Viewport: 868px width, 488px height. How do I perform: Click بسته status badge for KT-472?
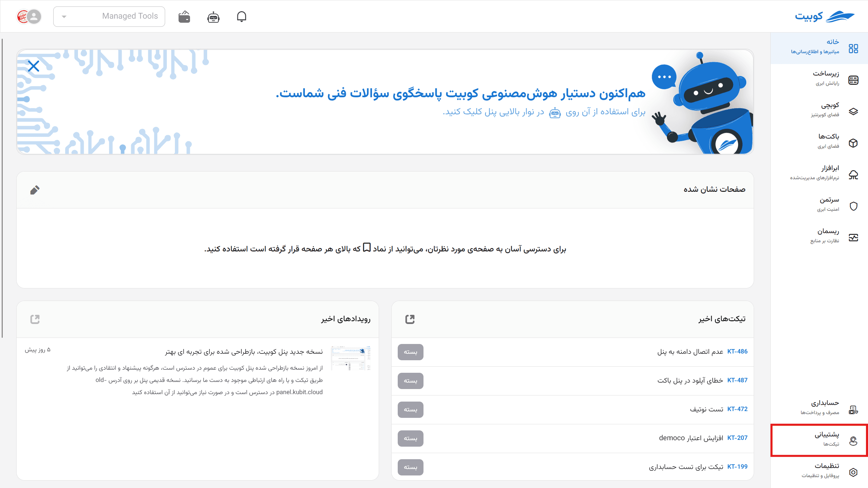(411, 410)
